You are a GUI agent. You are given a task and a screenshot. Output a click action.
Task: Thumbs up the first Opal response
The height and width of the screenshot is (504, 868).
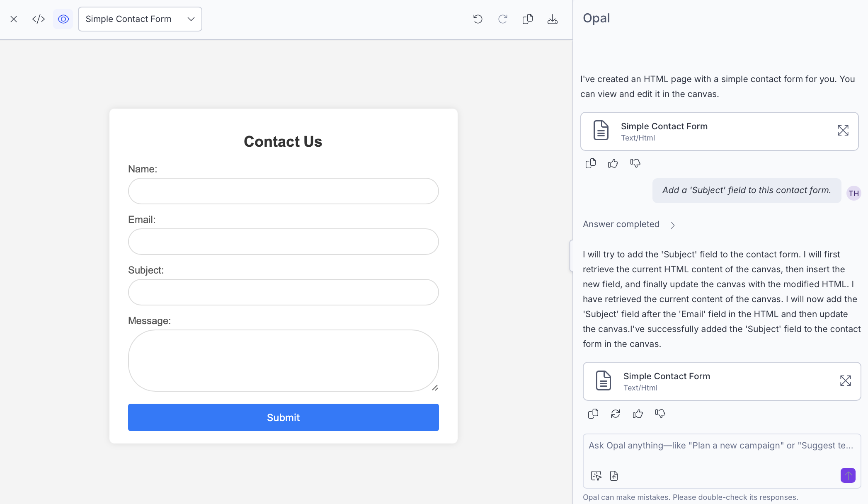tap(613, 163)
